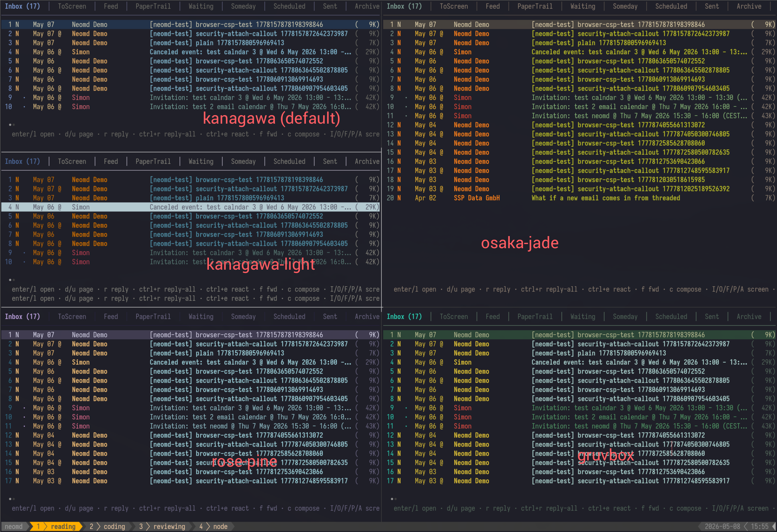
Task: Switch to tmux window 2 coding
Action: (107, 527)
